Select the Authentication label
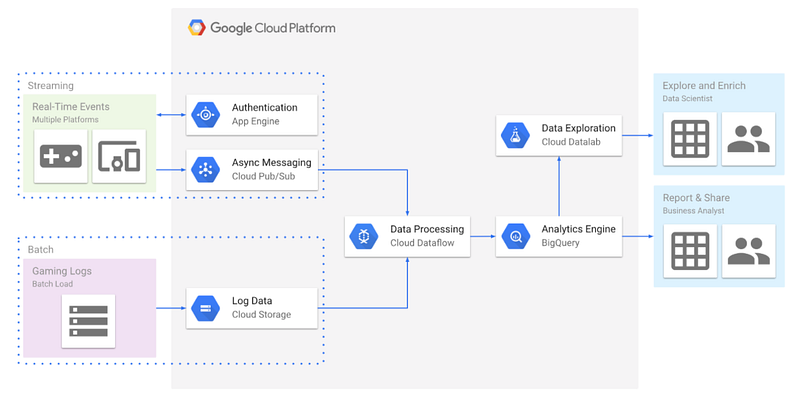Screen dimensions: 800x400 coord(265,108)
